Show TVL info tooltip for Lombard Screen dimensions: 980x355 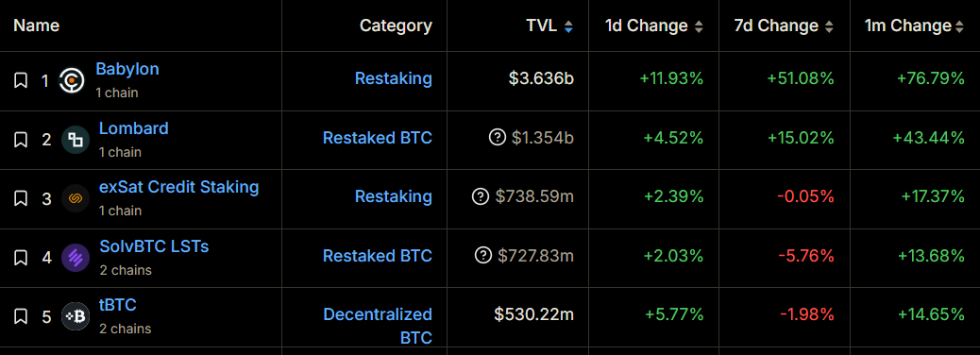coord(497,138)
